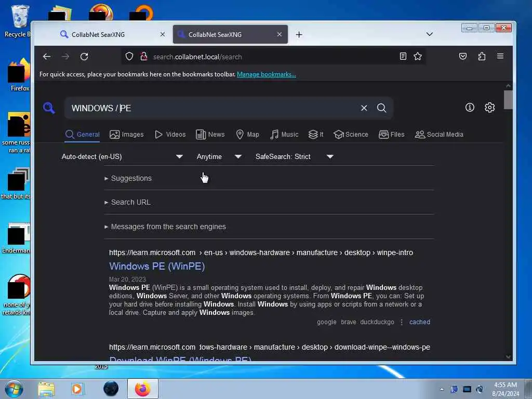Open the SafeSearch: Strict dropdown

pos(295,157)
